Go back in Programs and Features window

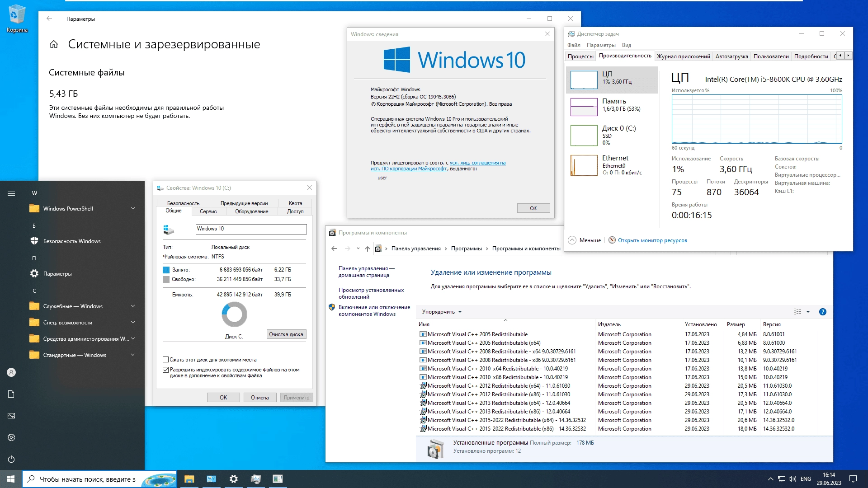pyautogui.click(x=334, y=249)
